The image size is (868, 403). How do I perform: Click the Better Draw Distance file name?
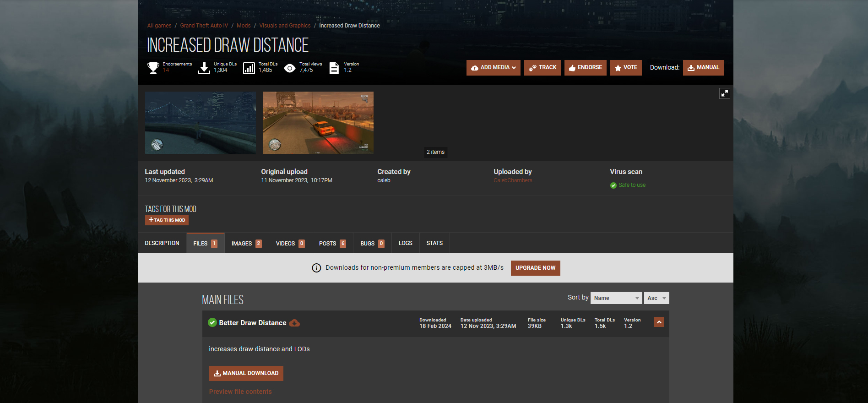(x=253, y=323)
